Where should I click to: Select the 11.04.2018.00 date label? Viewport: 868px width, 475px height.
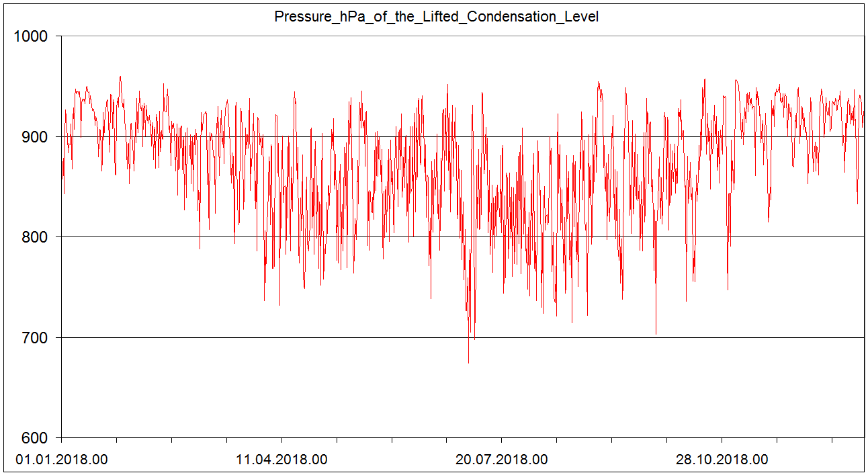(281, 460)
